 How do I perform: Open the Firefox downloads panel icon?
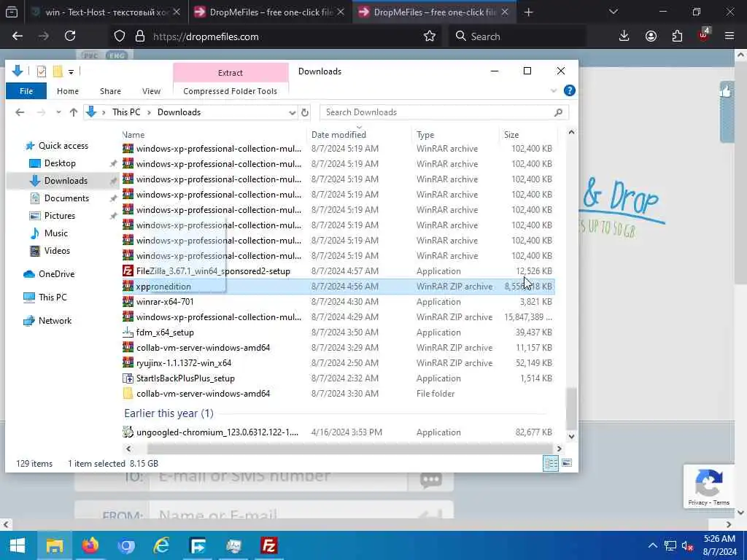point(624,36)
